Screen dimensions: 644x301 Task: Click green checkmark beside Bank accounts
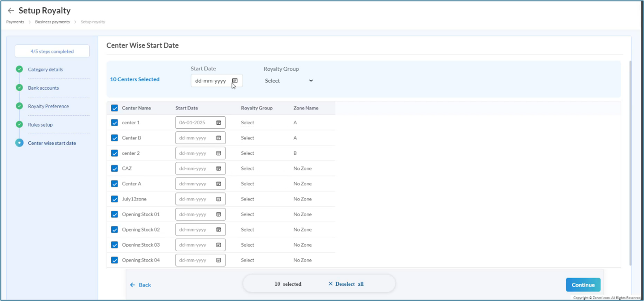tap(19, 88)
